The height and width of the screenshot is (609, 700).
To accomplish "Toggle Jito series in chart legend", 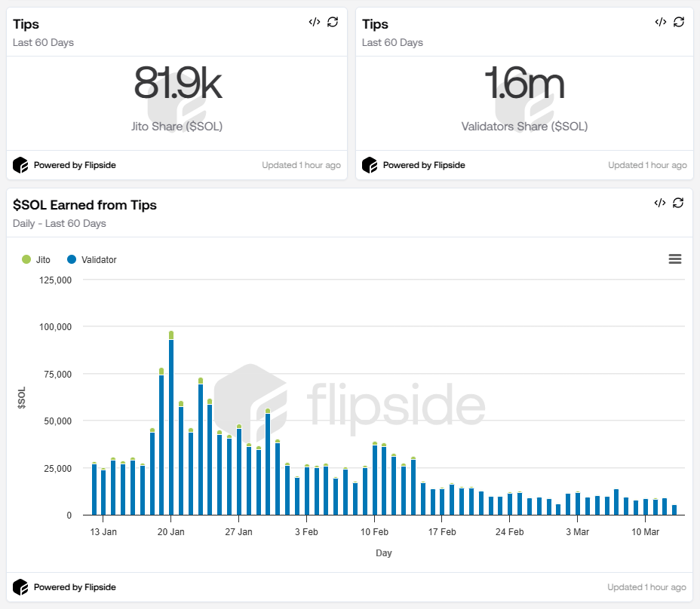I will 43,260.
